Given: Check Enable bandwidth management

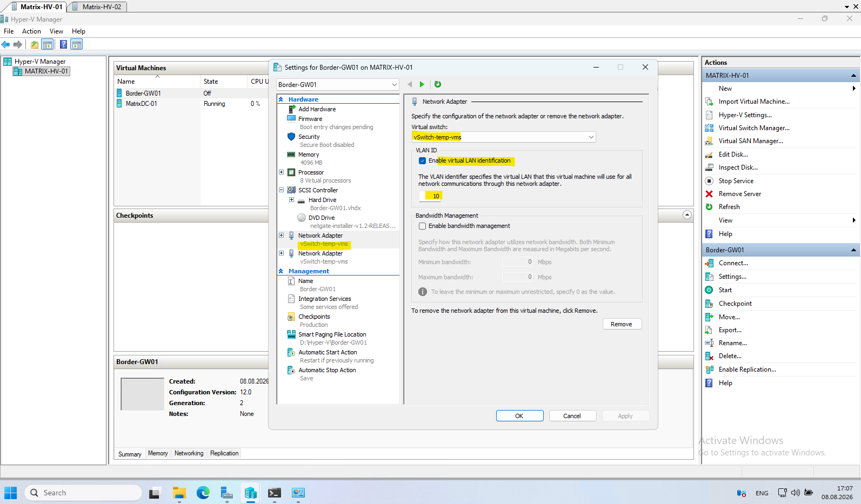Looking at the screenshot, I should click(422, 226).
